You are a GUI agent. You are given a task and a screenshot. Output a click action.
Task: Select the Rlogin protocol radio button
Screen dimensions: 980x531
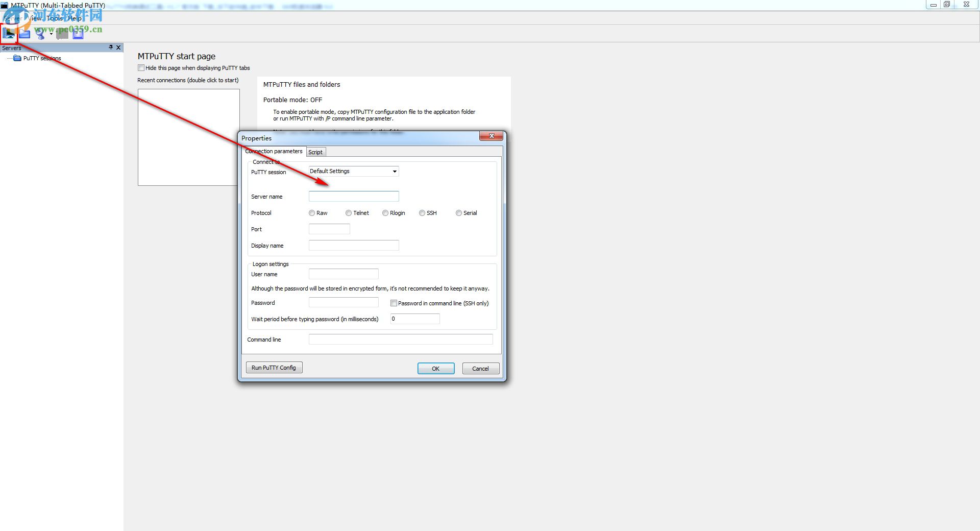pos(385,213)
